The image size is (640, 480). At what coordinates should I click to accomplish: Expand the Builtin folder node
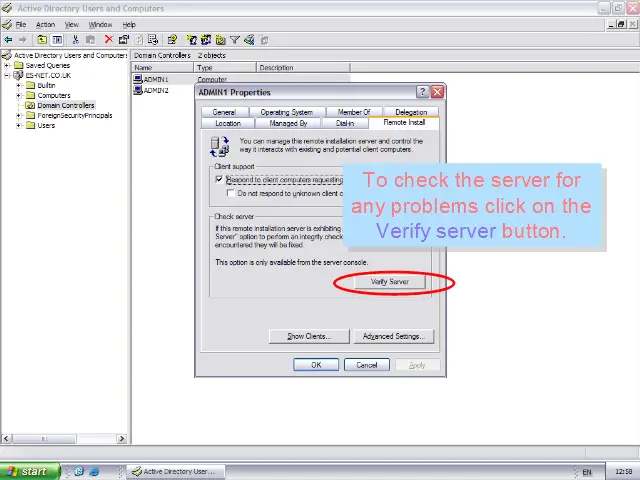pyautogui.click(x=19, y=86)
